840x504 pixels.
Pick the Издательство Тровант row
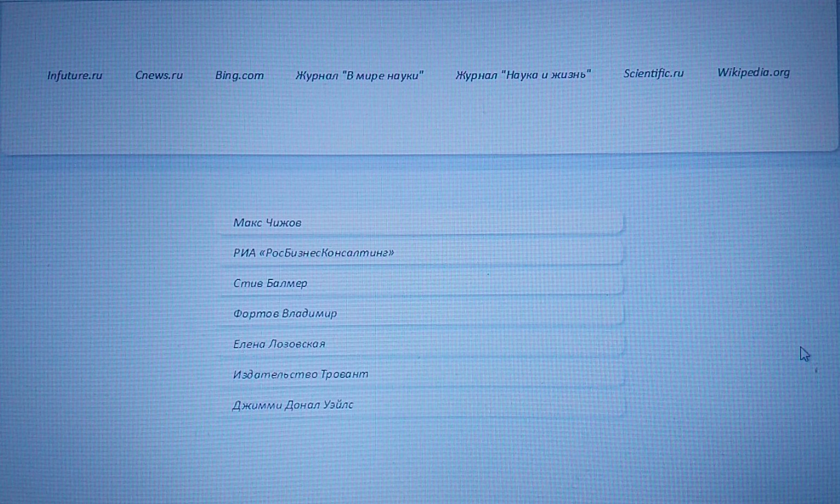tap(421, 374)
